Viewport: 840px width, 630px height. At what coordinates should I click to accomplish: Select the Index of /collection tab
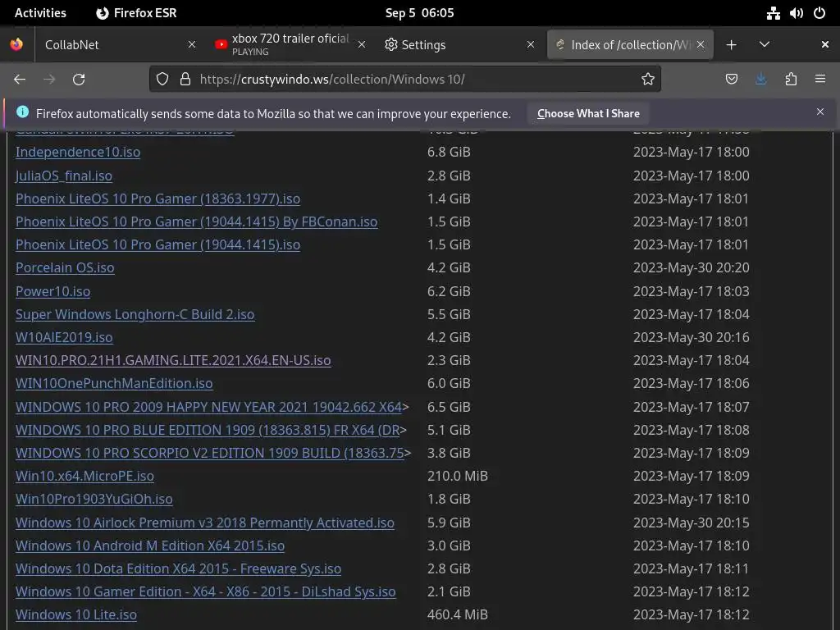pos(629,44)
